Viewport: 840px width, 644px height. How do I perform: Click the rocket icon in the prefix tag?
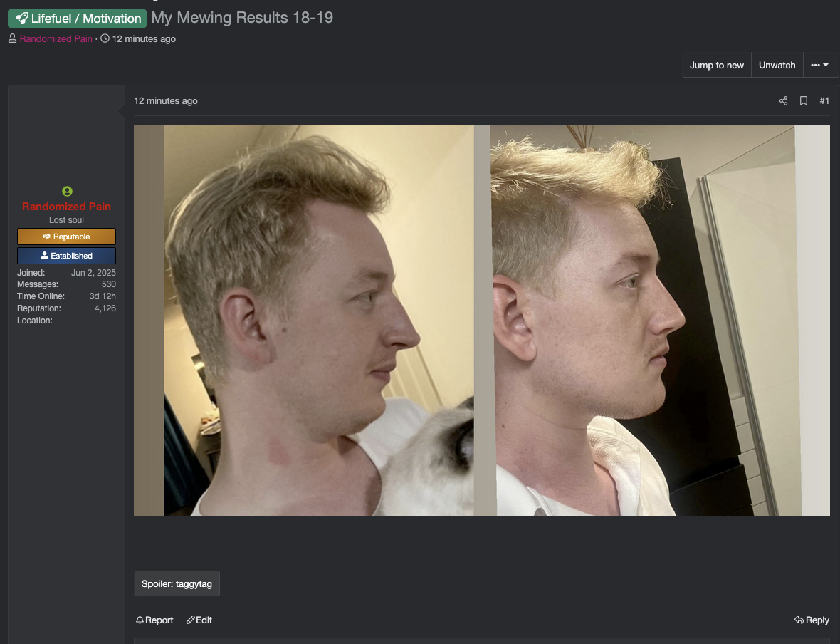click(21, 19)
